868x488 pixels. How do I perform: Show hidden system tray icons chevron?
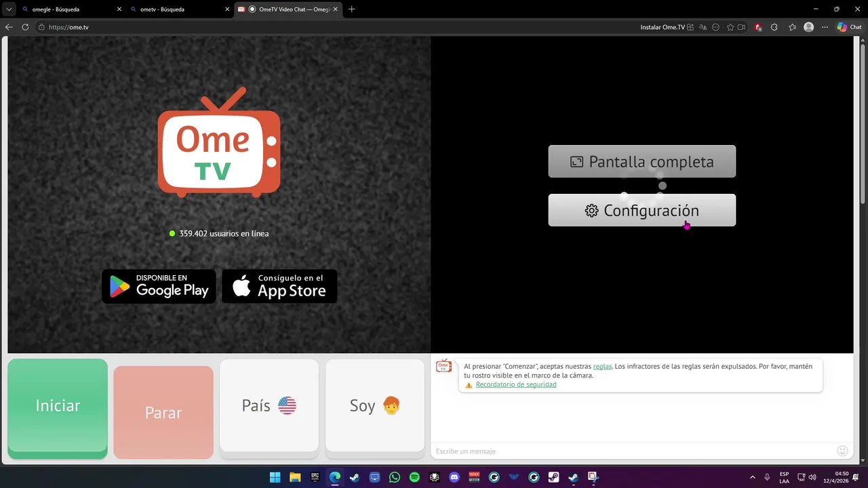(x=752, y=477)
